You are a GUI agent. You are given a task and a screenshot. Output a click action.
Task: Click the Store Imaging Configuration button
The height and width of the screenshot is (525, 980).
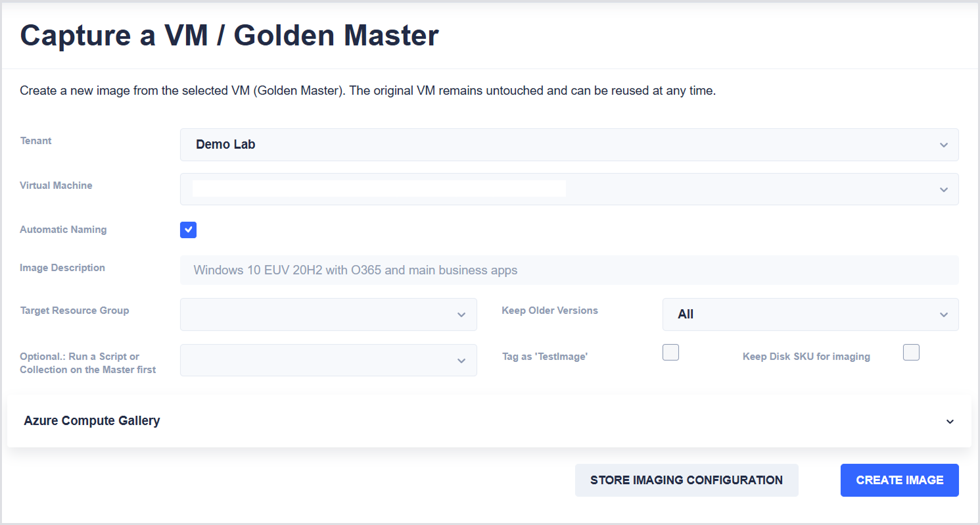pyautogui.click(x=687, y=480)
